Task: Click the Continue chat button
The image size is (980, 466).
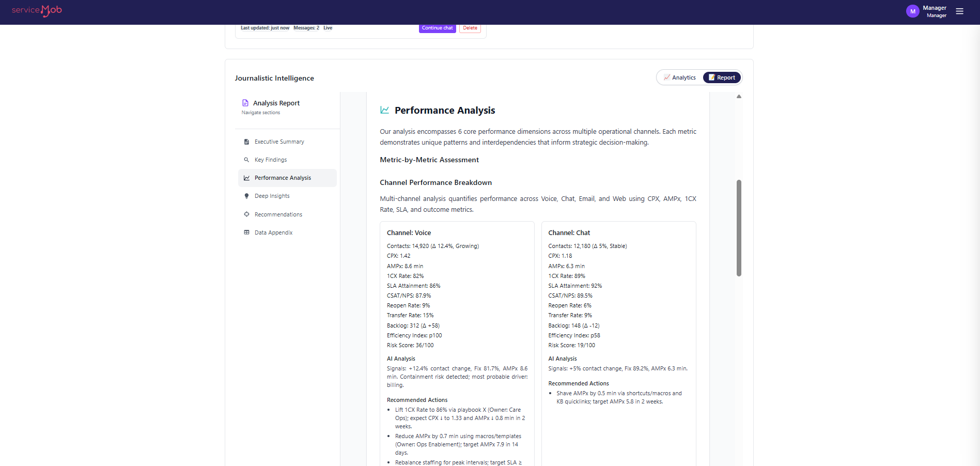Action: [437, 28]
